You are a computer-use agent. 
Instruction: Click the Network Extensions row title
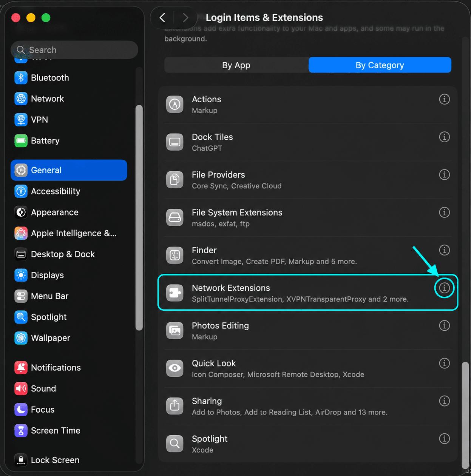[x=231, y=288]
